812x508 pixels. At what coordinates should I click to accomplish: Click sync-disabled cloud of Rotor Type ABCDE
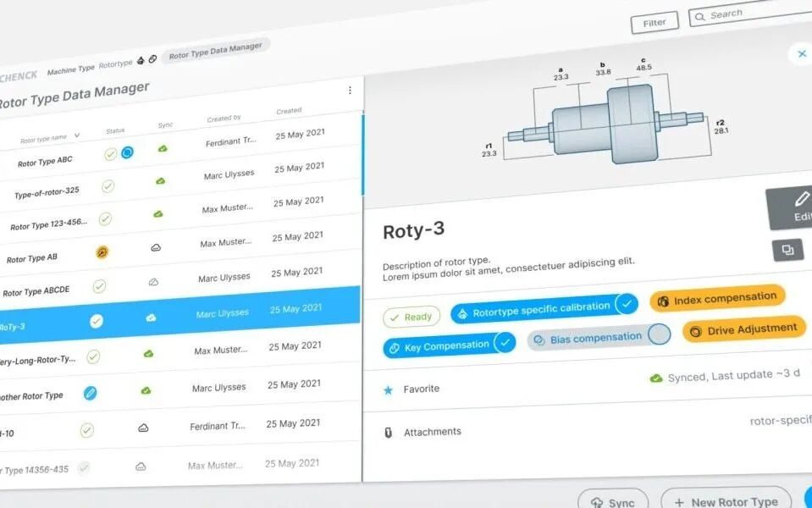[153, 282]
